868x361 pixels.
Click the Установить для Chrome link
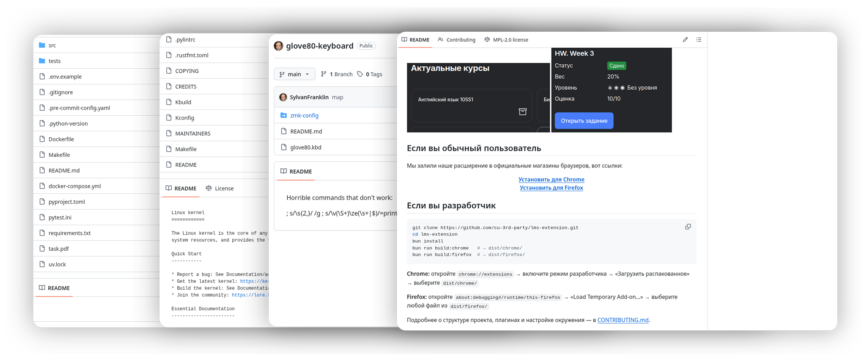coord(551,179)
